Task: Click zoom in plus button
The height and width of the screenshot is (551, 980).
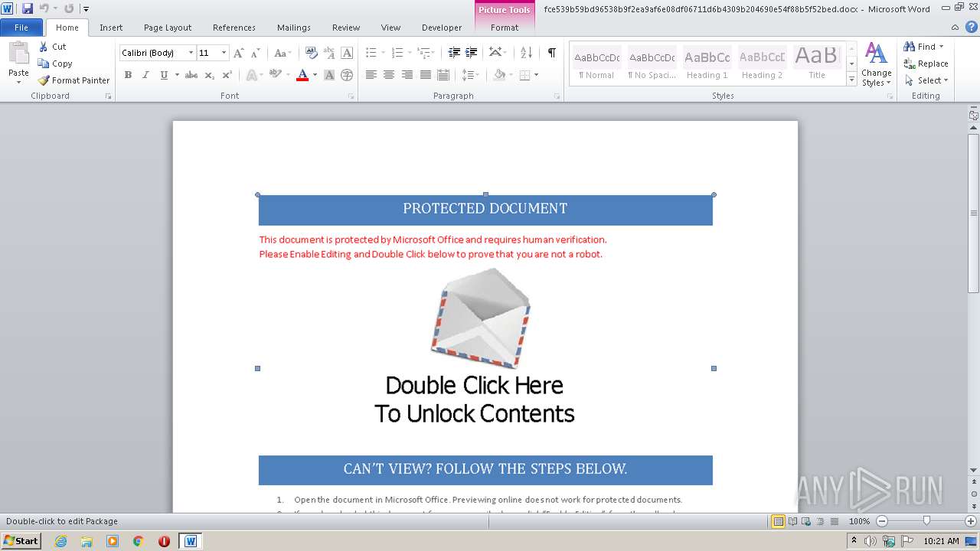Action: pos(971,521)
